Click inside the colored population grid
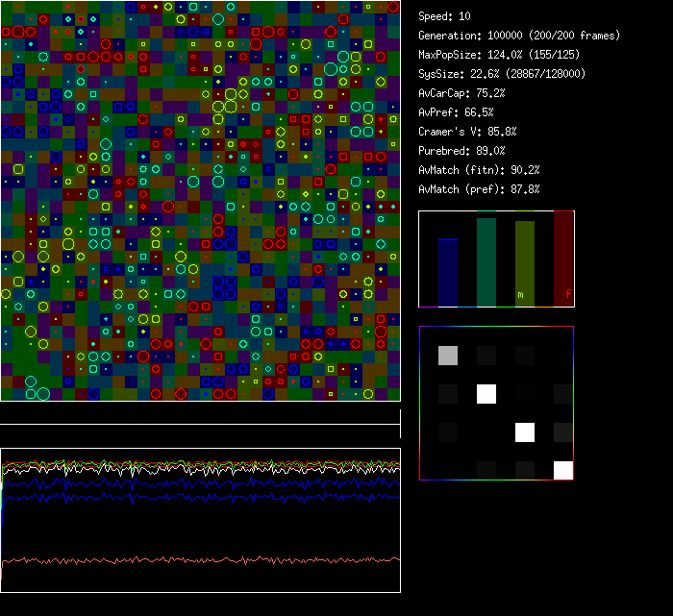 [200, 200]
